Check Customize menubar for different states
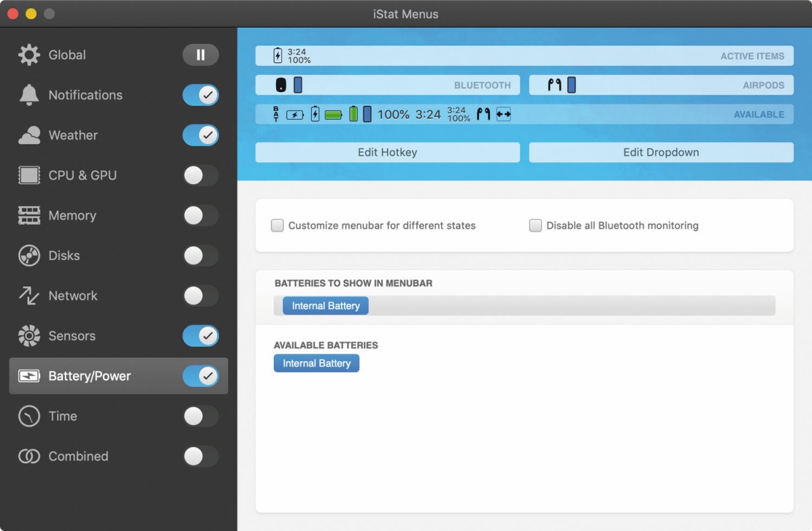812x531 pixels. pos(277,226)
